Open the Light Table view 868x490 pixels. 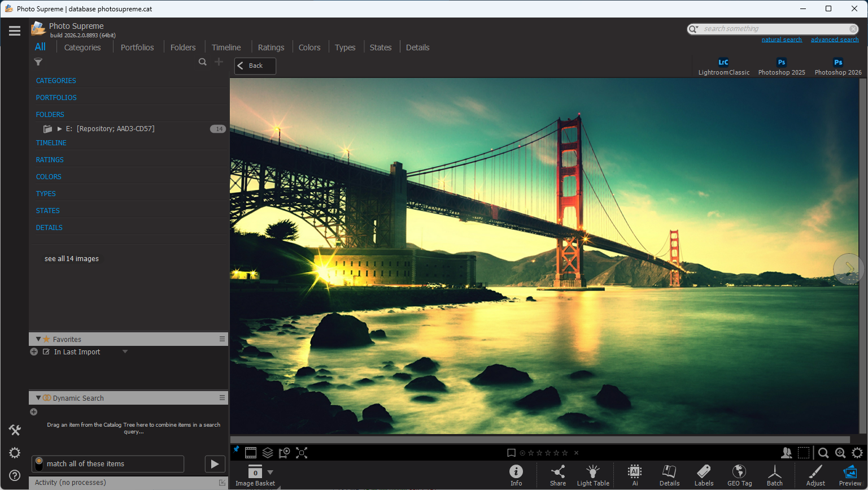pyautogui.click(x=592, y=475)
